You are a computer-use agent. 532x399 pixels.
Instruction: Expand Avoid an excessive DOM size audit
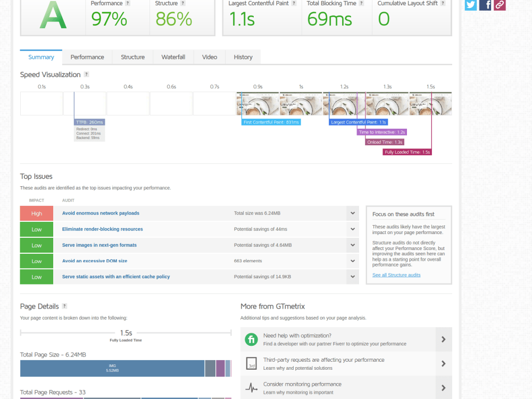click(x=353, y=261)
